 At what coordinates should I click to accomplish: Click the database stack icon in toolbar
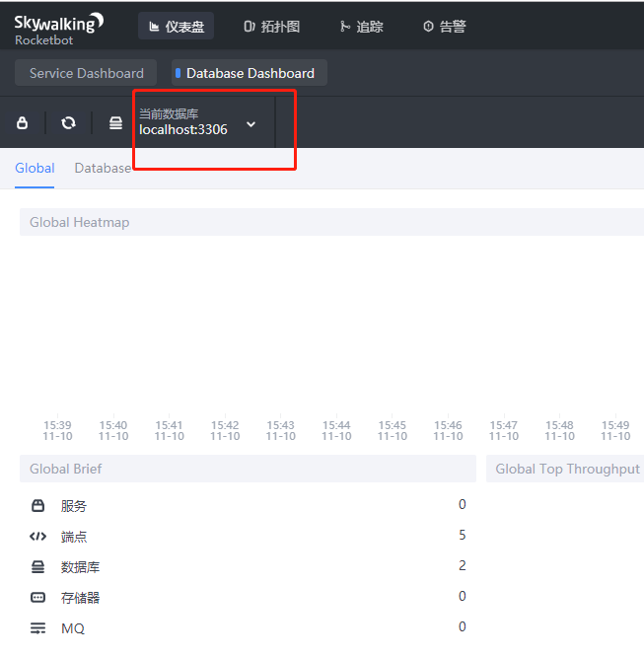tap(115, 122)
